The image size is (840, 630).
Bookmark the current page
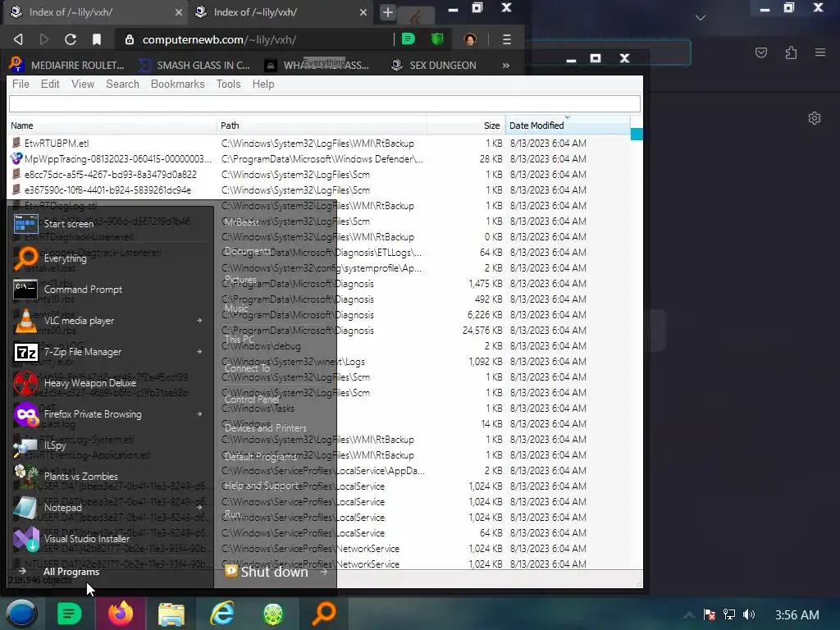(x=97, y=39)
